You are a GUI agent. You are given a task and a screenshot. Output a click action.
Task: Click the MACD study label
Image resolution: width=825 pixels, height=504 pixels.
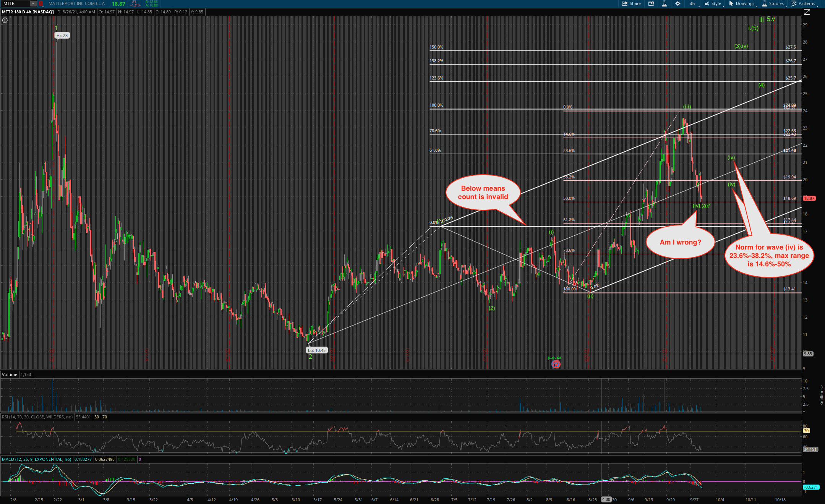pyautogui.click(x=36, y=459)
